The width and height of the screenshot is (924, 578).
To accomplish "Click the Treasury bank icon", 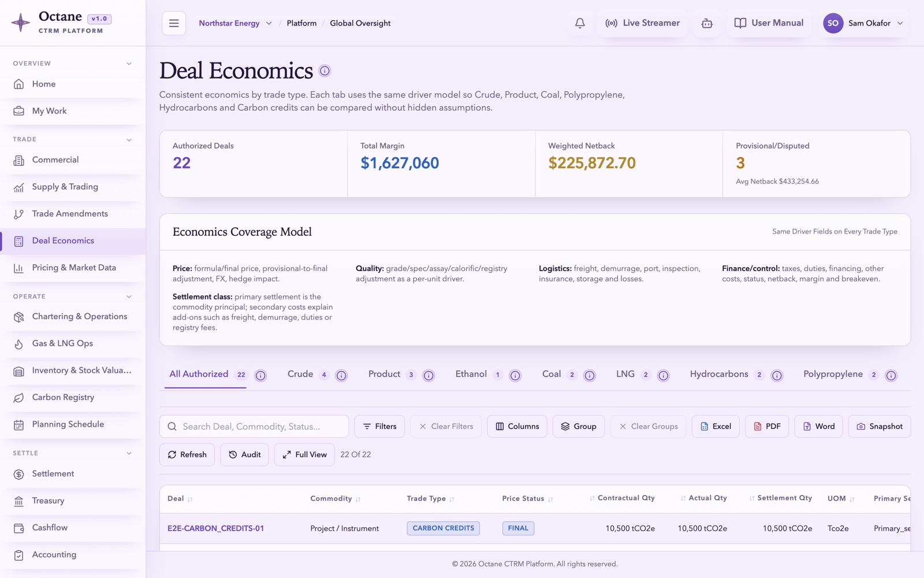I will tap(19, 501).
